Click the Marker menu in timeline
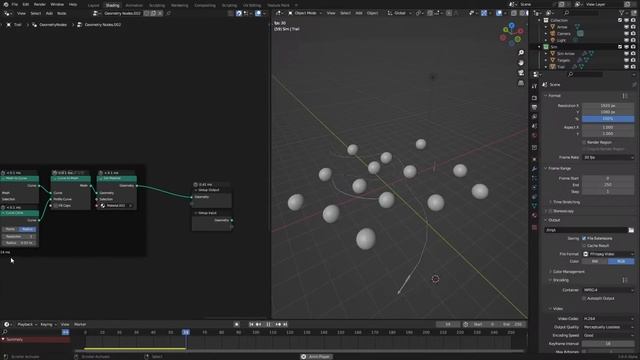This screenshot has height=360, width=640. pyautogui.click(x=80, y=324)
